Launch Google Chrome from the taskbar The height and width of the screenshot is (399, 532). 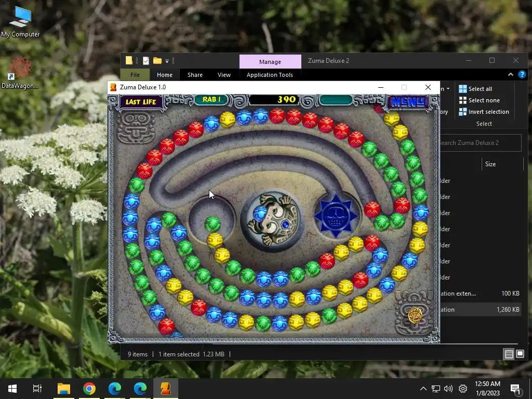point(89,389)
